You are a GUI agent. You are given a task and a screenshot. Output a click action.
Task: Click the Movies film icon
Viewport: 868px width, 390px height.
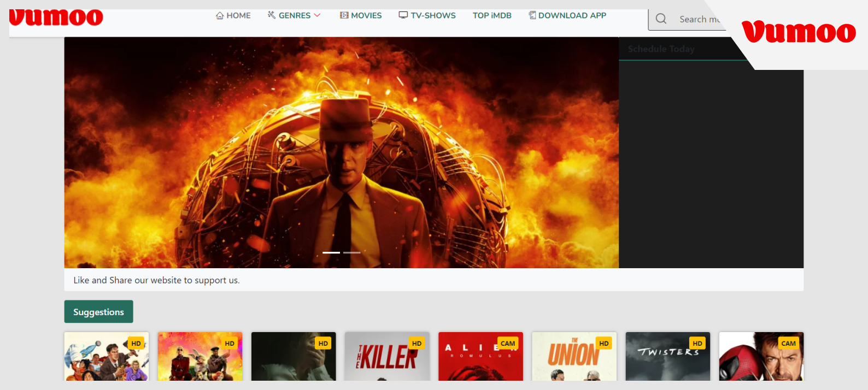click(344, 15)
